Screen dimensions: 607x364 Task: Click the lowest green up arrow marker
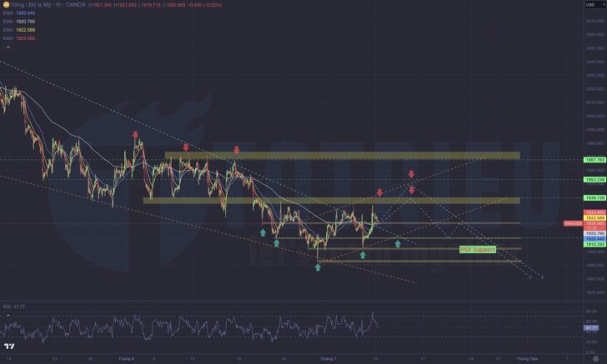click(x=318, y=268)
